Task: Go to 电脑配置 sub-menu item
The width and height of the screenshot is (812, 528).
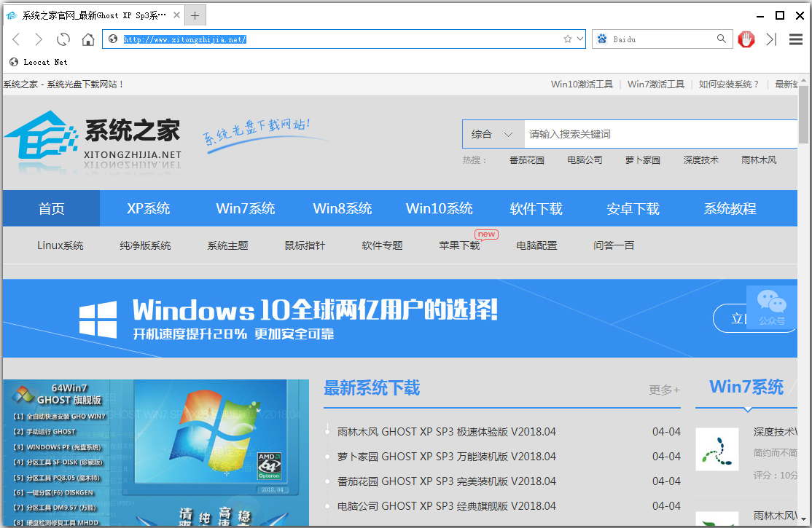Action: [x=536, y=245]
